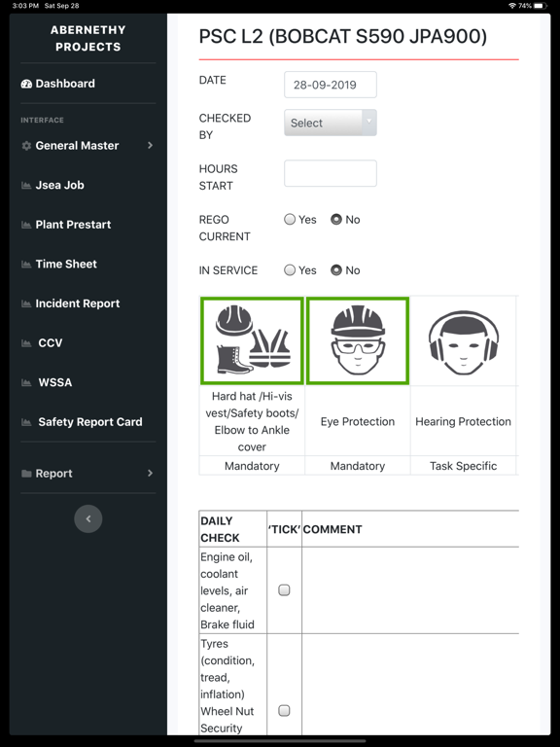This screenshot has height=747, width=560.
Task: Click the Plant Prestart chart icon
Action: pyautogui.click(x=26, y=225)
